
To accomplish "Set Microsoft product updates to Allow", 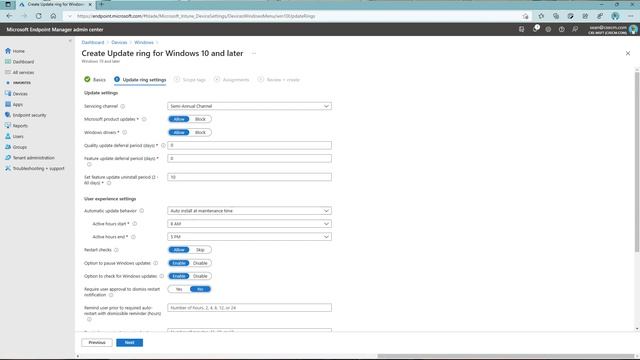I will 179,119.
